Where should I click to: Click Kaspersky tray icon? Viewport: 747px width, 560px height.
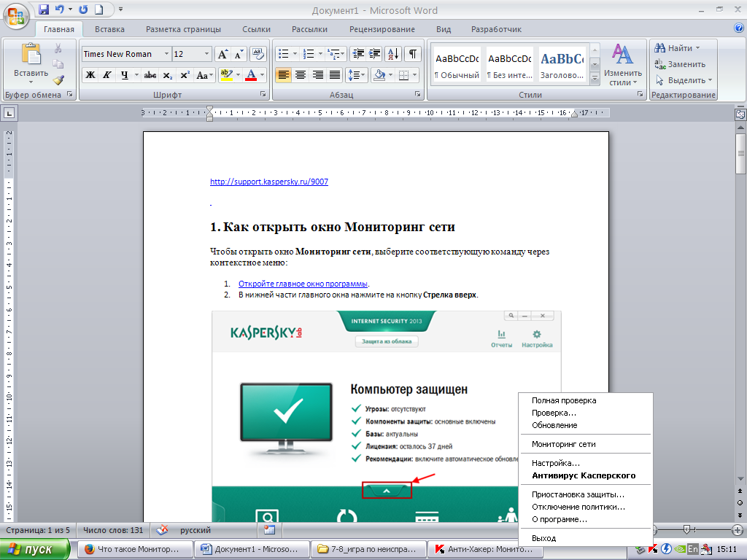tap(653, 549)
